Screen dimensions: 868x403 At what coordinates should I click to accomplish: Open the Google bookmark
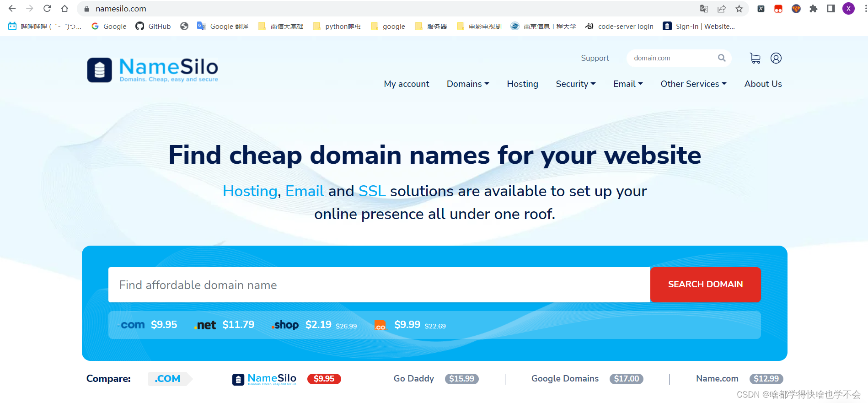[109, 27]
